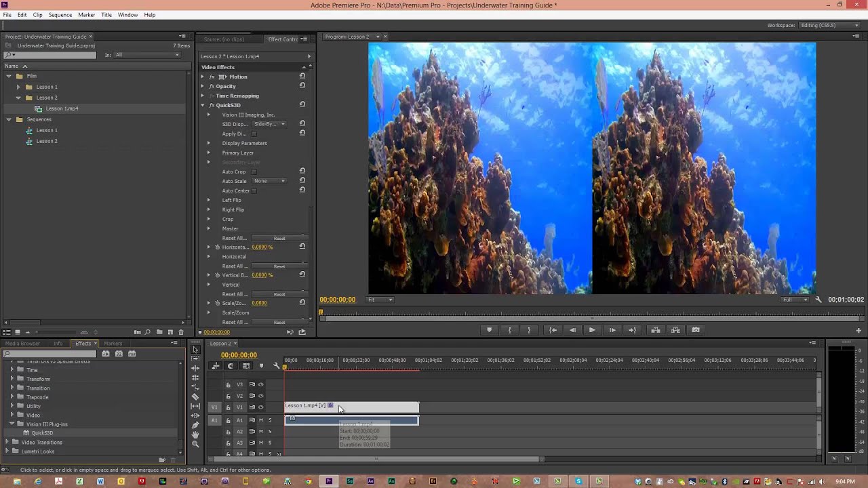Toggle V1 track output eye icon
868x488 pixels.
(260, 407)
